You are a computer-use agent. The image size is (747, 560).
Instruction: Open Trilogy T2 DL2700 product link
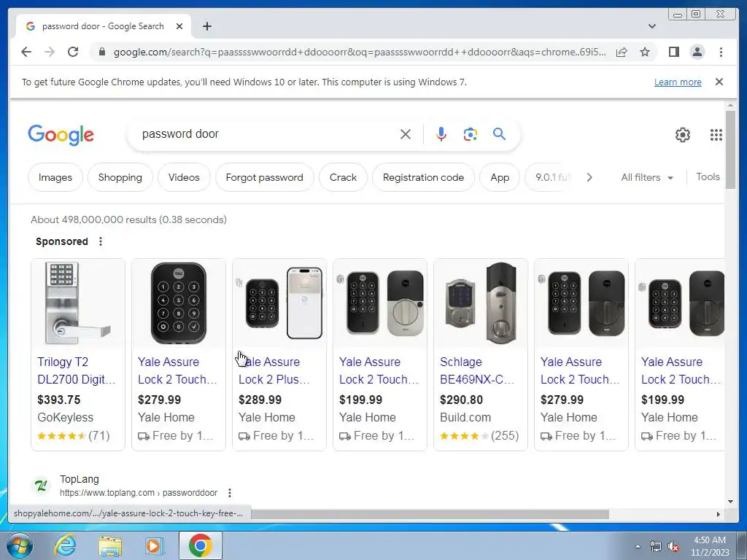click(x=76, y=370)
